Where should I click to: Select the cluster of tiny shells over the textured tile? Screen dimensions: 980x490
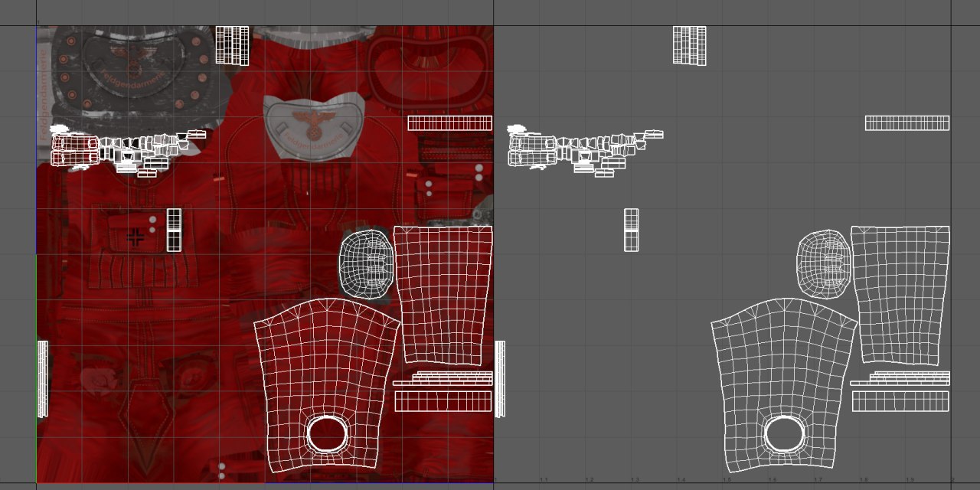pyautogui.click(x=128, y=149)
